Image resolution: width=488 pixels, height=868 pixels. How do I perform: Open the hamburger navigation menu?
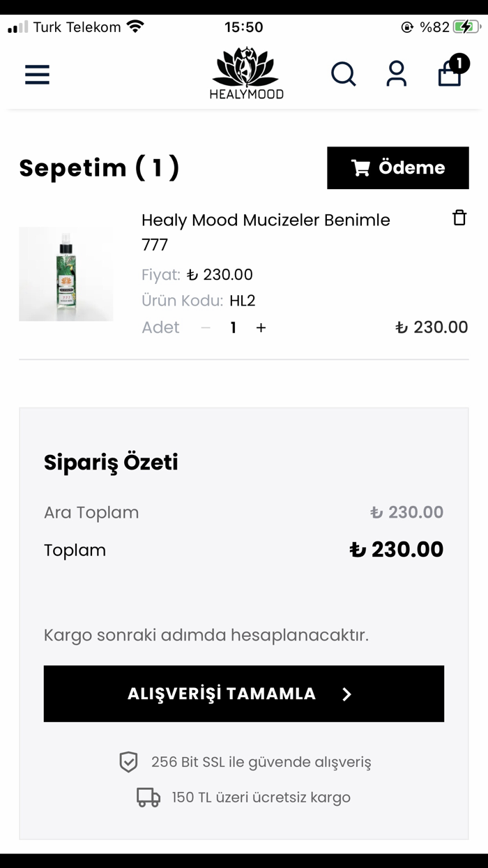[37, 75]
